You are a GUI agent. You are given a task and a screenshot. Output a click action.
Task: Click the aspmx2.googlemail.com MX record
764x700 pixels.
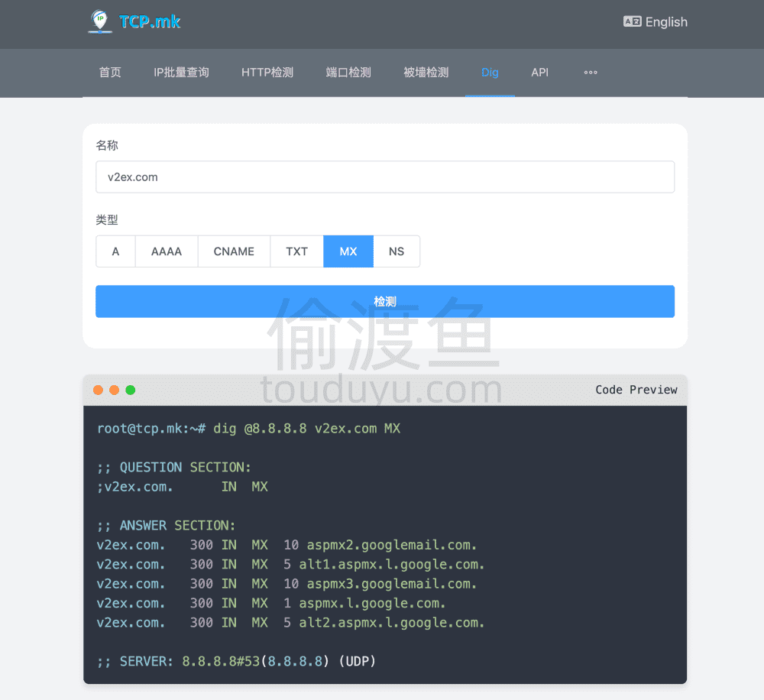[x=286, y=545]
